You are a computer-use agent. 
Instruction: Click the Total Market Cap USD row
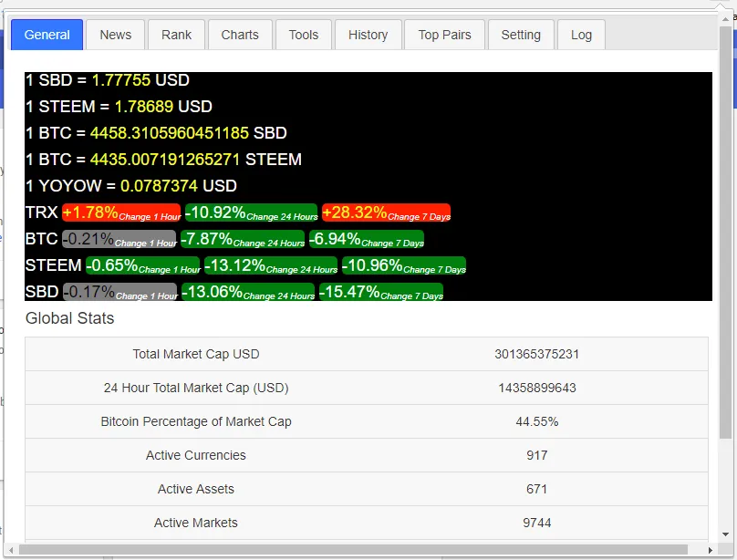tap(367, 354)
